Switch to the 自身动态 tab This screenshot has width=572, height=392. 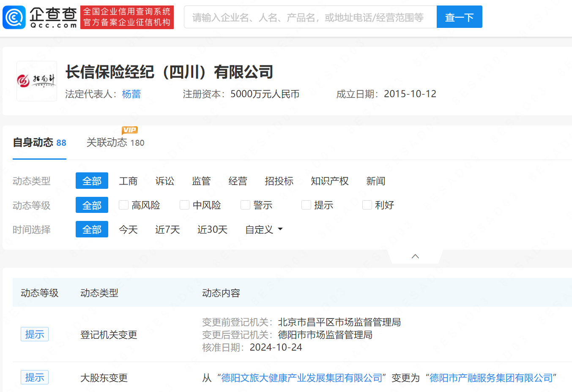tap(39, 142)
